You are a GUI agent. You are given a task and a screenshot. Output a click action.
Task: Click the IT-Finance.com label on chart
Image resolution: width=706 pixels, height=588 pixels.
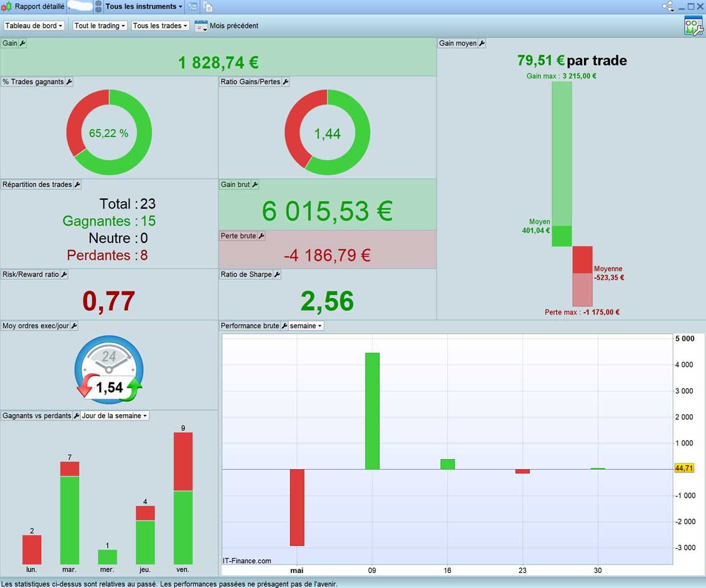247,561
